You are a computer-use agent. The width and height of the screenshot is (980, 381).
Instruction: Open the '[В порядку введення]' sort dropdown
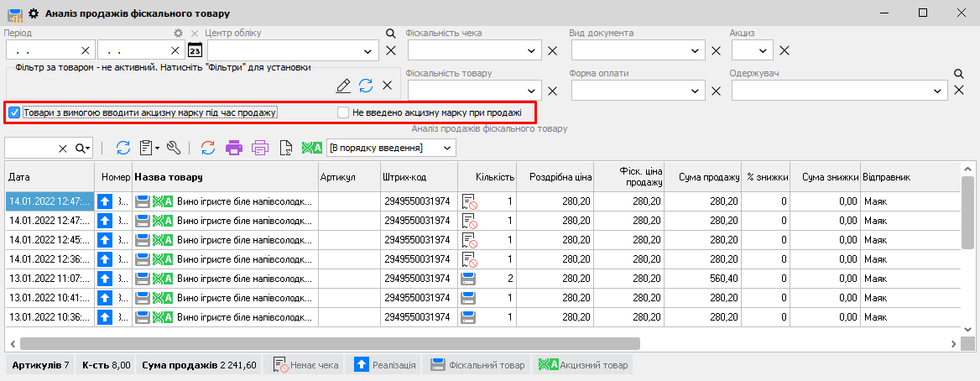click(447, 149)
